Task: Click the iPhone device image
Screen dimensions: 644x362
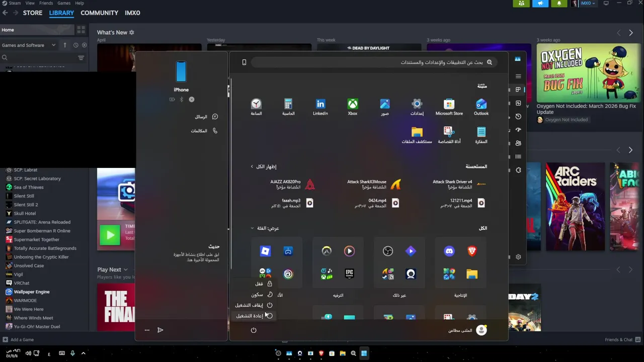Action: click(x=181, y=72)
